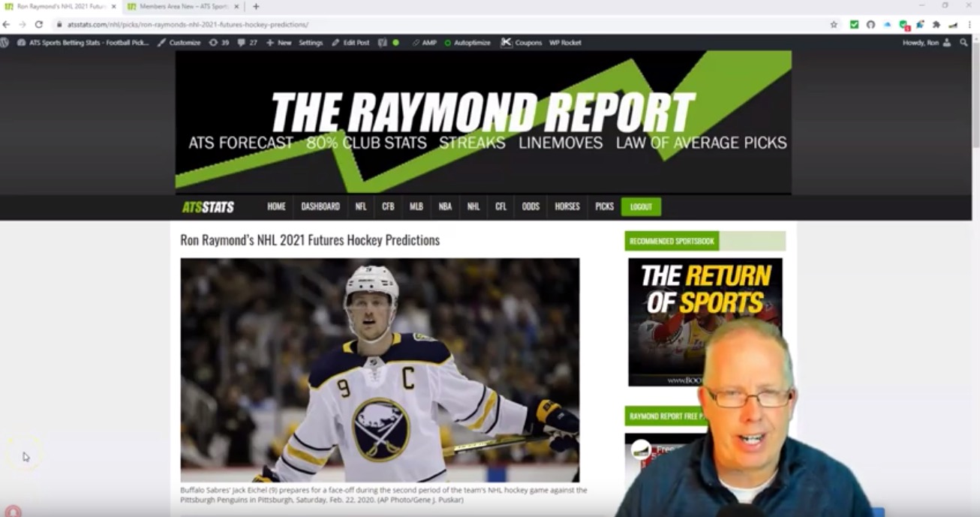Click Customize in the admin bar
The image size is (980, 517).
179,43
